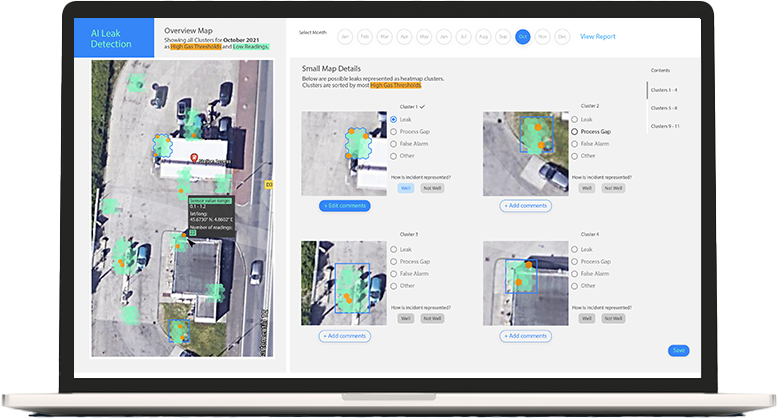Select Leak radio for Cluster 1
Image resolution: width=778 pixels, height=419 pixels.
point(393,120)
